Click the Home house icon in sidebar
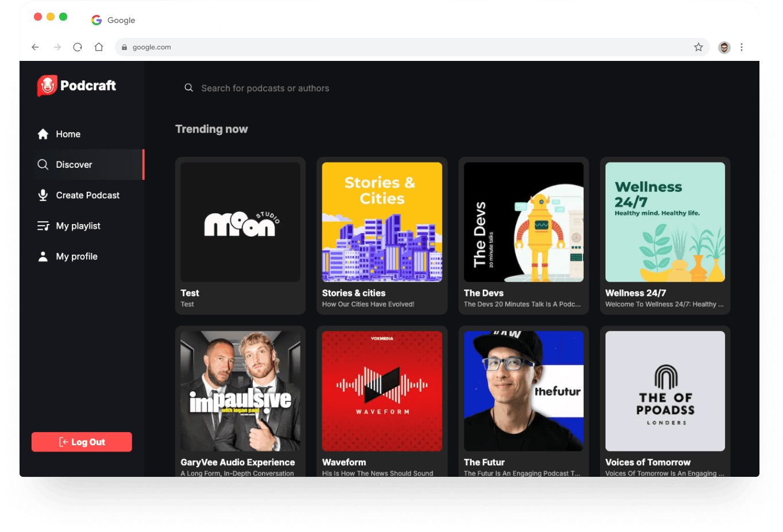 (x=43, y=134)
